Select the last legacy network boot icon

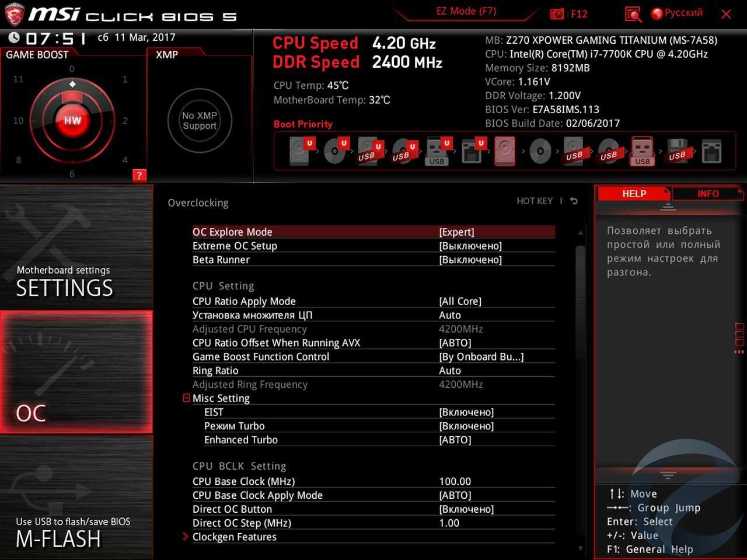coord(711,152)
